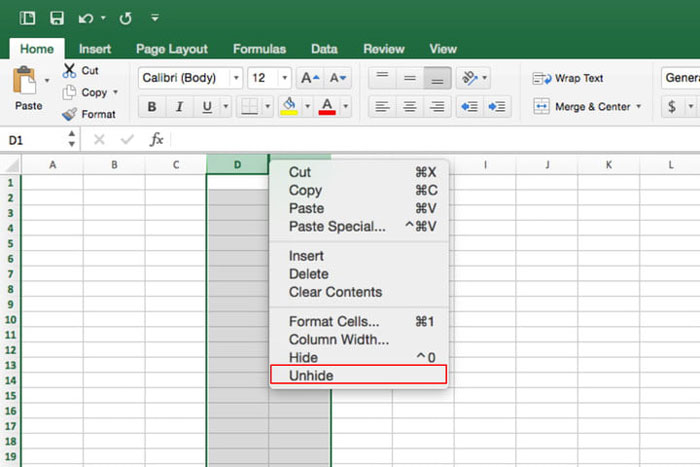Viewport: 700px width, 467px height.
Task: Click the Undo arrow icon
Action: click(x=86, y=18)
